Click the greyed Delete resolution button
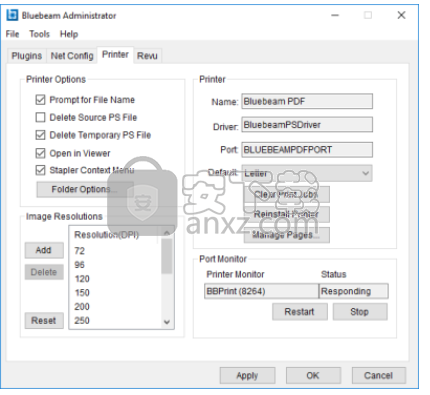 44,272
